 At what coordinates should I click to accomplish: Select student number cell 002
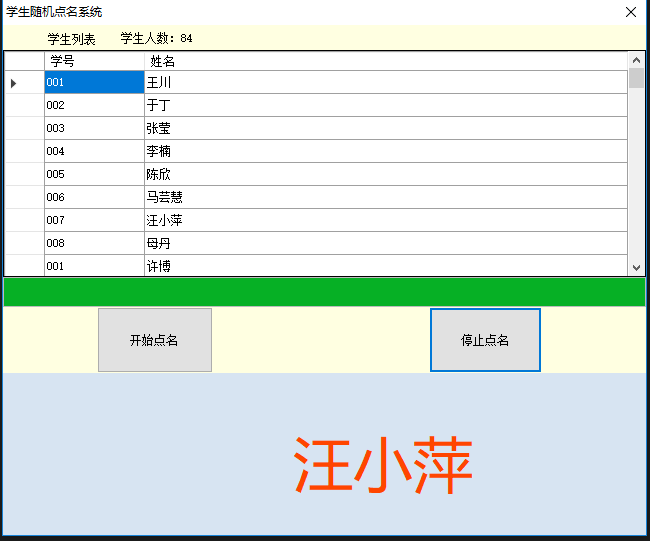pos(94,105)
